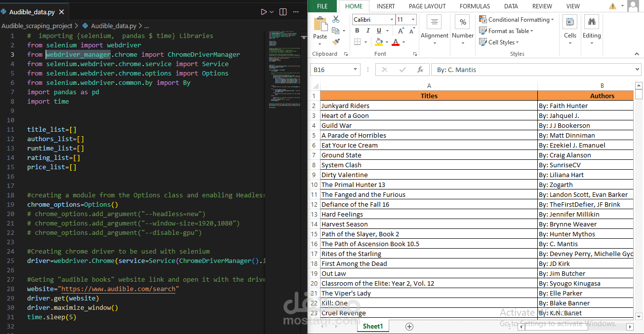Expand the formula bar chevron
644x334 pixels.
click(x=637, y=70)
